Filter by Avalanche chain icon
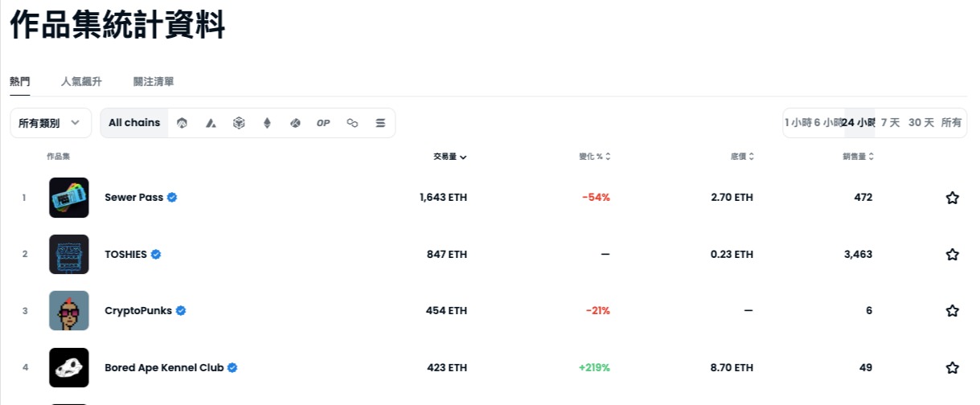Viewport: 980px width, 405px height. pyautogui.click(x=211, y=123)
